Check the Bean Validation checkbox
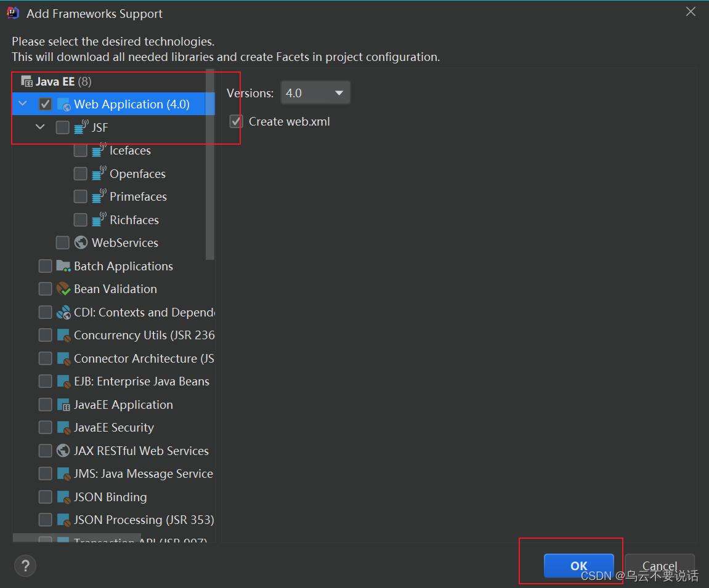709x588 pixels. click(45, 289)
